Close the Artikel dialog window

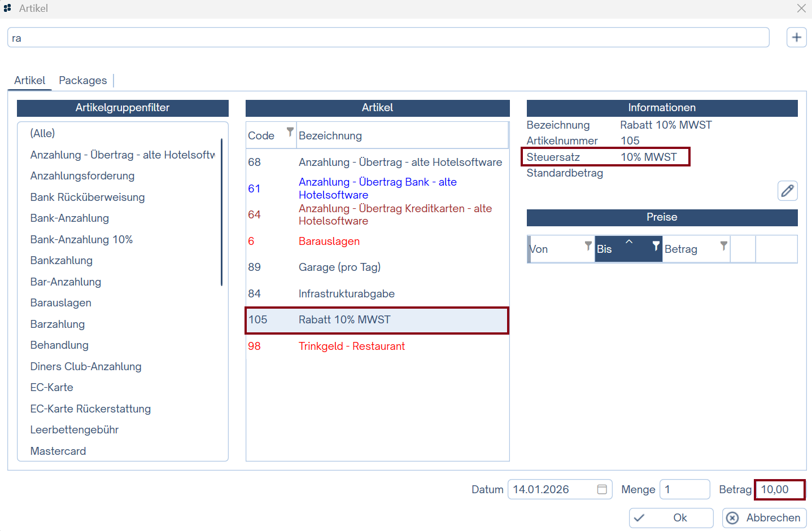(801, 8)
